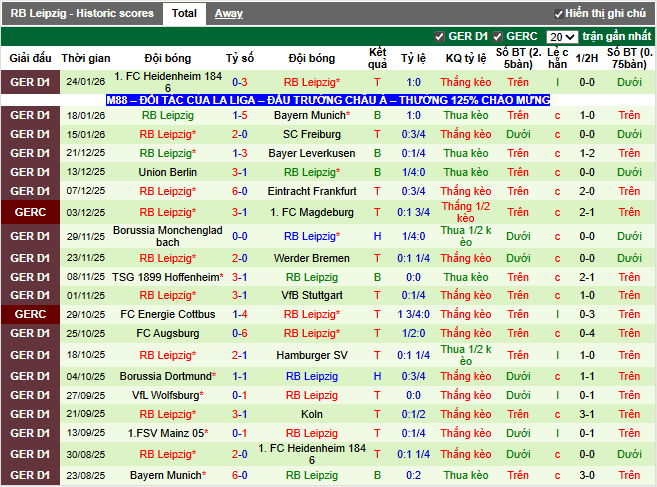Image resolution: width=657 pixels, height=487 pixels.
Task: Click the Giải đấu column header
Action: [x=30, y=58]
